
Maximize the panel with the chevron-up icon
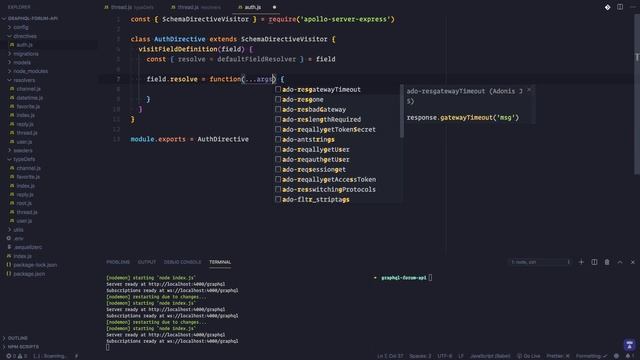620,262
